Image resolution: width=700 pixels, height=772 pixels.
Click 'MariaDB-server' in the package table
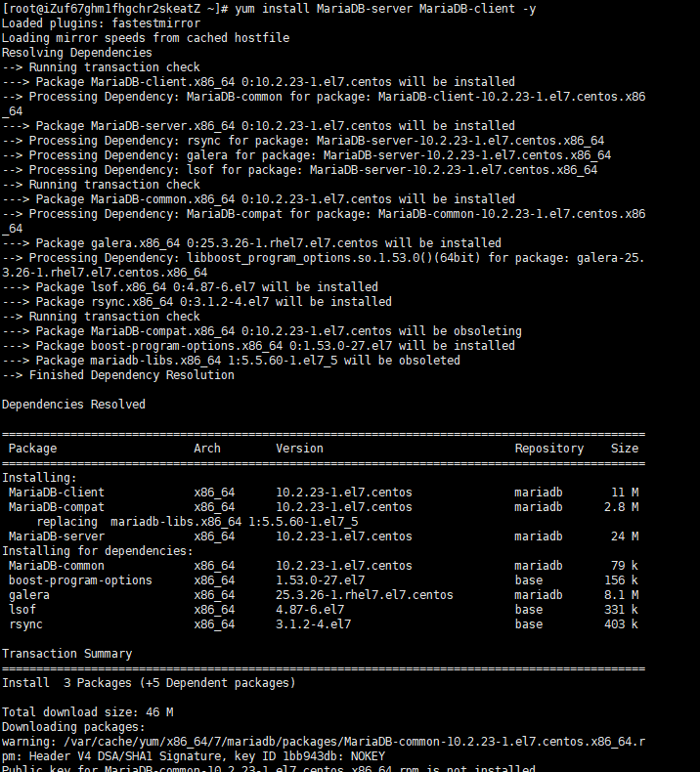click(56, 536)
